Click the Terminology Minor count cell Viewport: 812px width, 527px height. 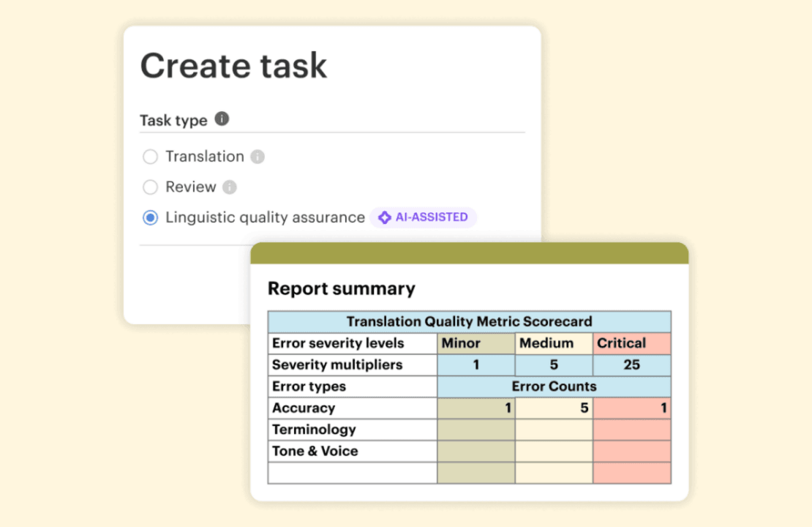tap(476, 430)
